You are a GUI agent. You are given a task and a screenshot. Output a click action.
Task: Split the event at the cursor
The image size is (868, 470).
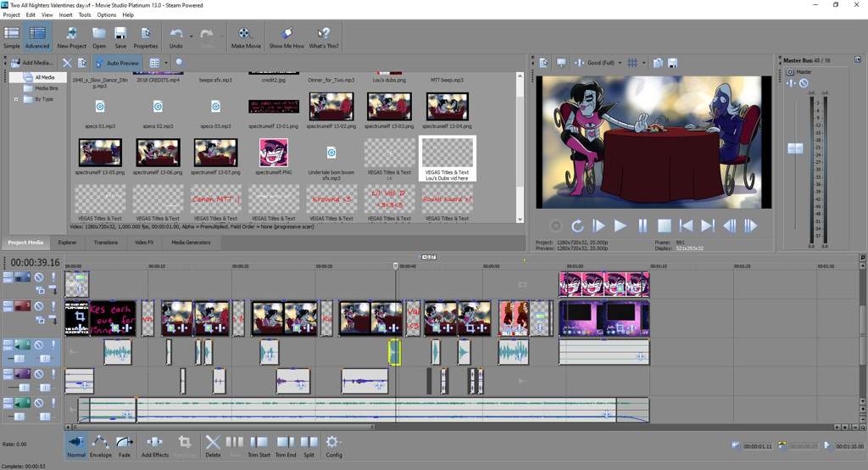(x=309, y=446)
